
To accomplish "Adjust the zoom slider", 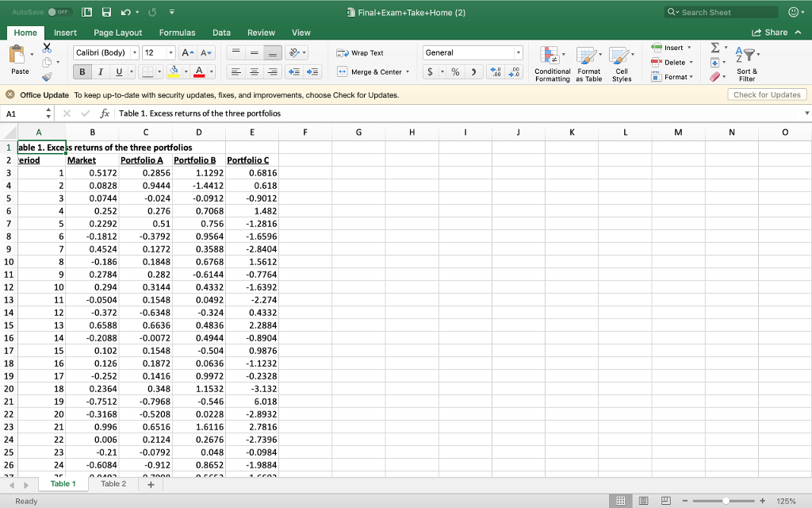I will 726,501.
